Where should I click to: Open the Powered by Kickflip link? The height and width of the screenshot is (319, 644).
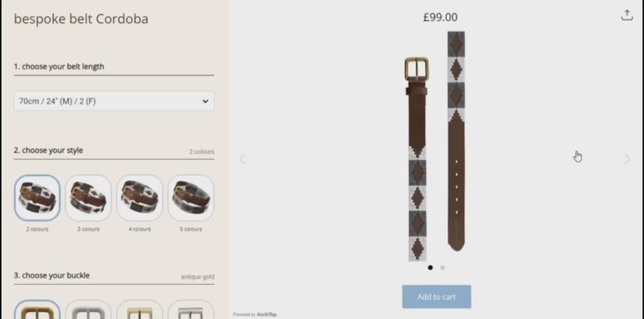[255, 315]
